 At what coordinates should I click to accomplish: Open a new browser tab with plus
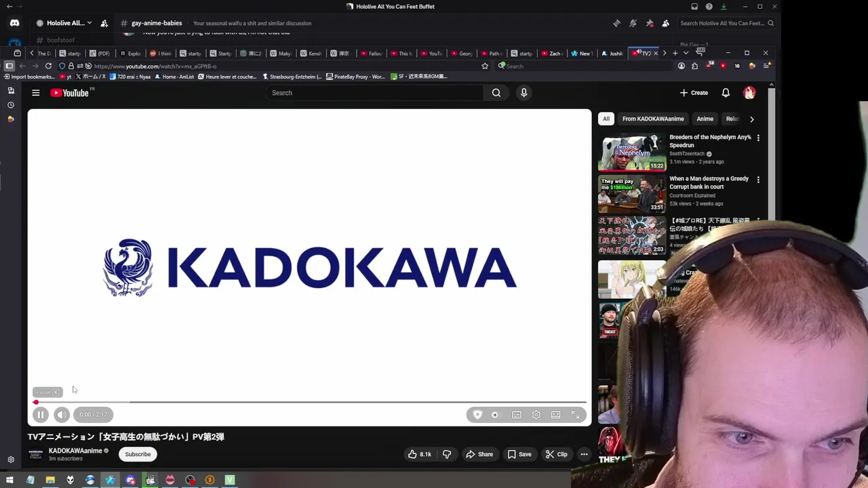(x=675, y=53)
